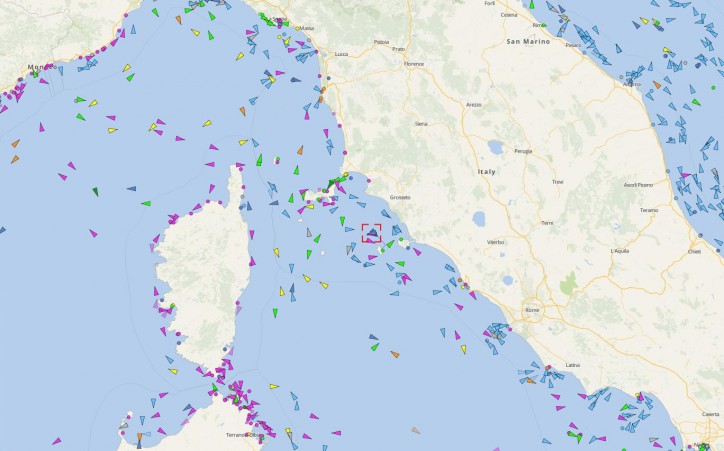Viewport: 724px width, 451px height.
Task: Click the lone green ship pointing left, northwest of Corsica
Action: click(x=146, y=203)
